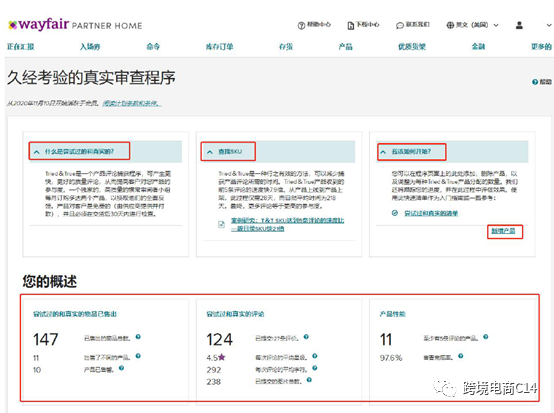This screenshot has width=554, height=413.
Task: Open the 正在汇报 navigation menu
Action: (20, 47)
